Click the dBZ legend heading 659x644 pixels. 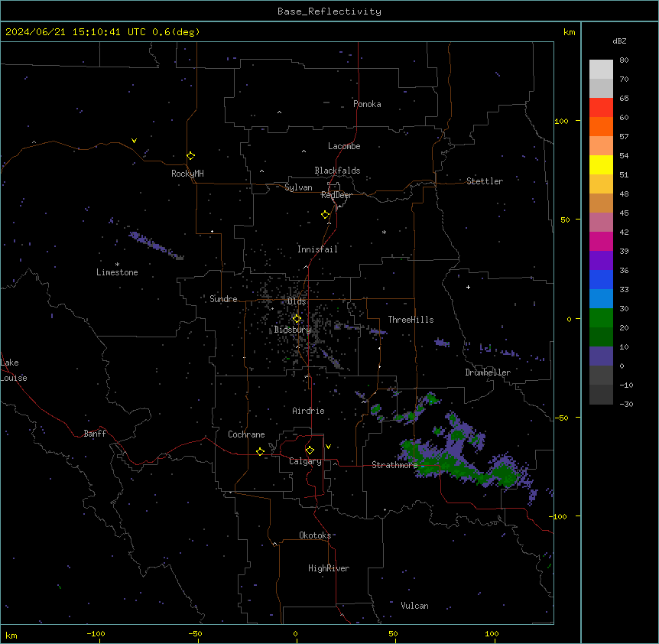pyautogui.click(x=619, y=41)
